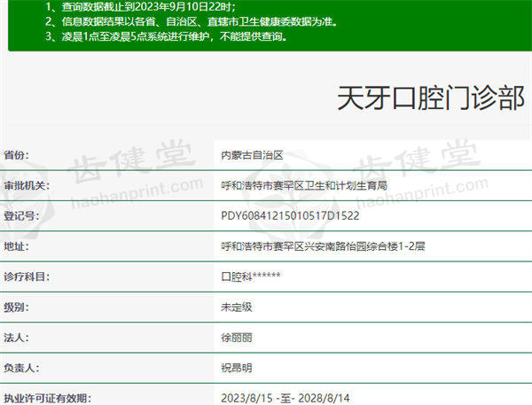The image size is (532, 405).
Task: Click the validity dates 2023/8/15 -至- 2028/8/14
Action: pos(286,398)
